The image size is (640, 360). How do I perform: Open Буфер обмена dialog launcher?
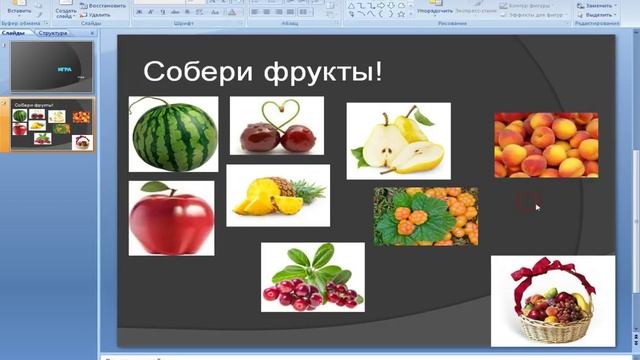[46, 23]
